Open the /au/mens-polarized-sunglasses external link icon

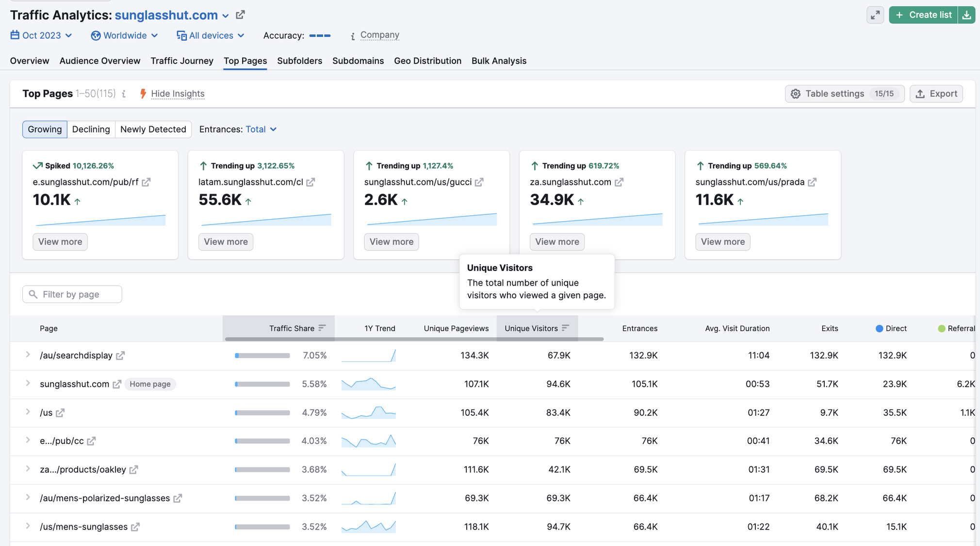point(178,498)
